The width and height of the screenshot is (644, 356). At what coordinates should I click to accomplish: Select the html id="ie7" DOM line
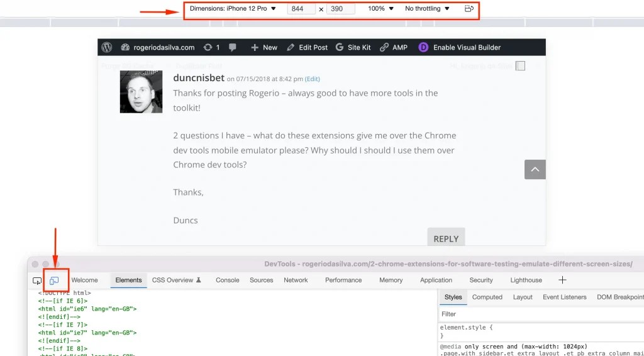[x=87, y=333]
